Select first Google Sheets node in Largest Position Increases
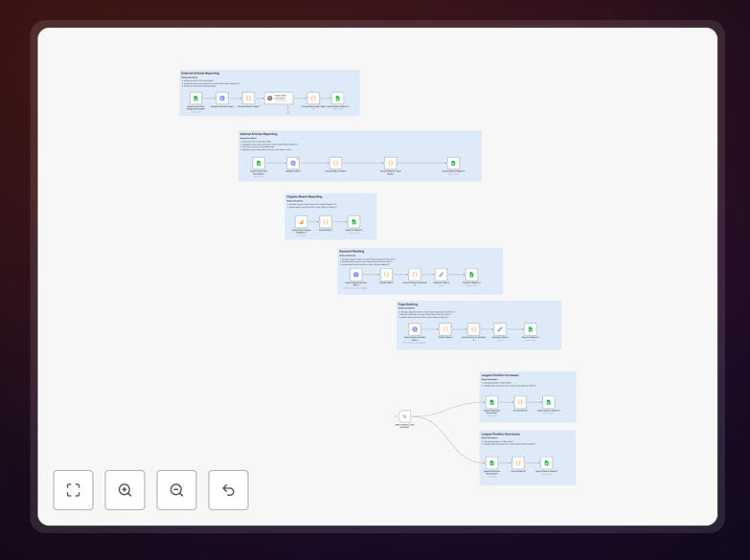Viewport: 750px width, 560px height. click(491, 402)
